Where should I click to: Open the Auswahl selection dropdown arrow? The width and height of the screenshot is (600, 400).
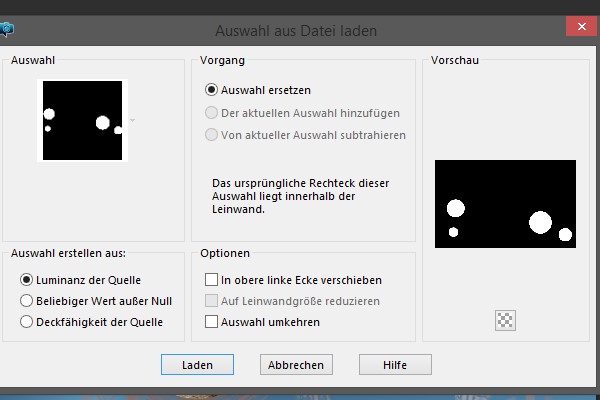click(x=132, y=120)
